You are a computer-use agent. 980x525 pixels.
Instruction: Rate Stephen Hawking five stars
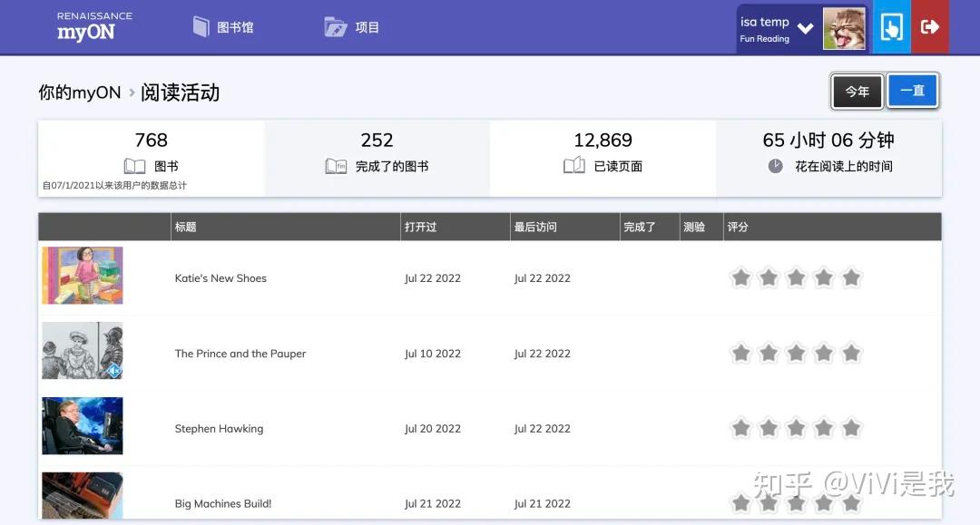(x=850, y=426)
